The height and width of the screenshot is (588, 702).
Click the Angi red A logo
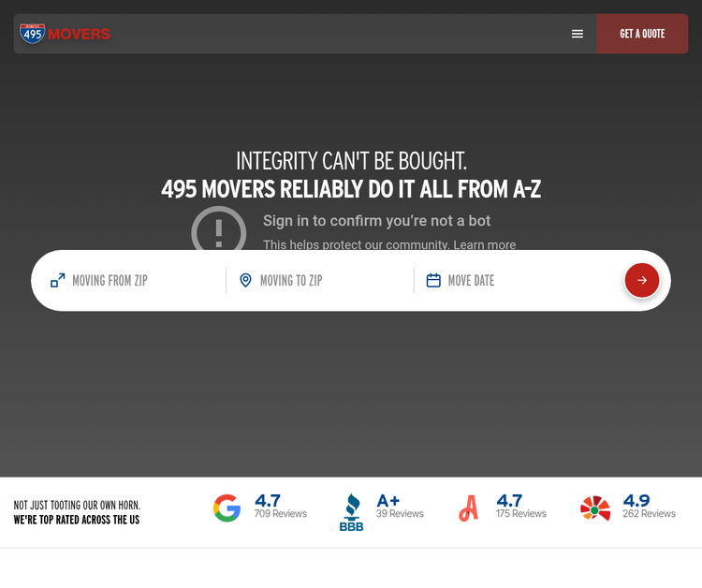pyautogui.click(x=469, y=508)
